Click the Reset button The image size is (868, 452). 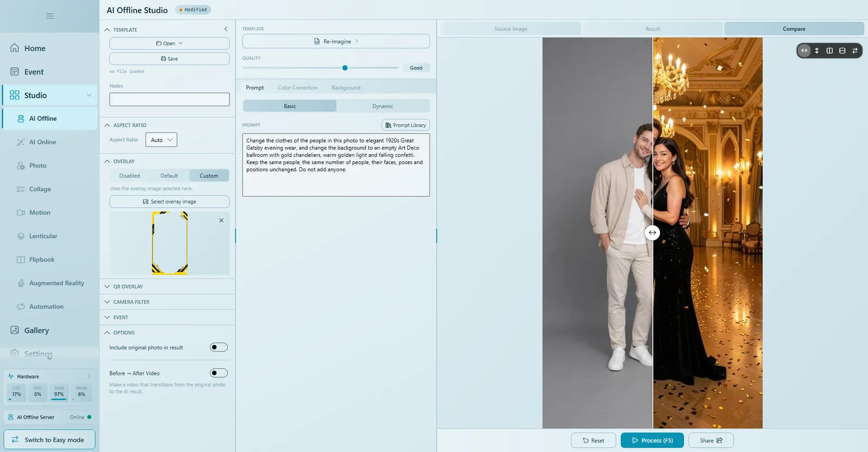tap(593, 441)
